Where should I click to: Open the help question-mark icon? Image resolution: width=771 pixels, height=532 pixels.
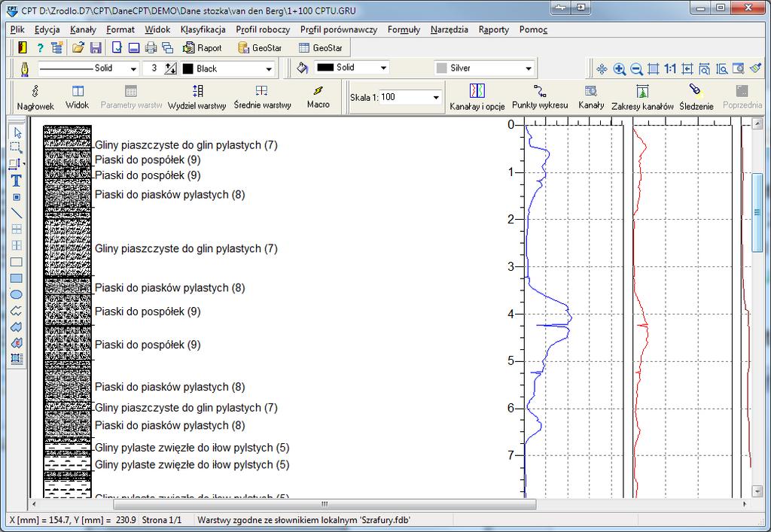point(41,47)
